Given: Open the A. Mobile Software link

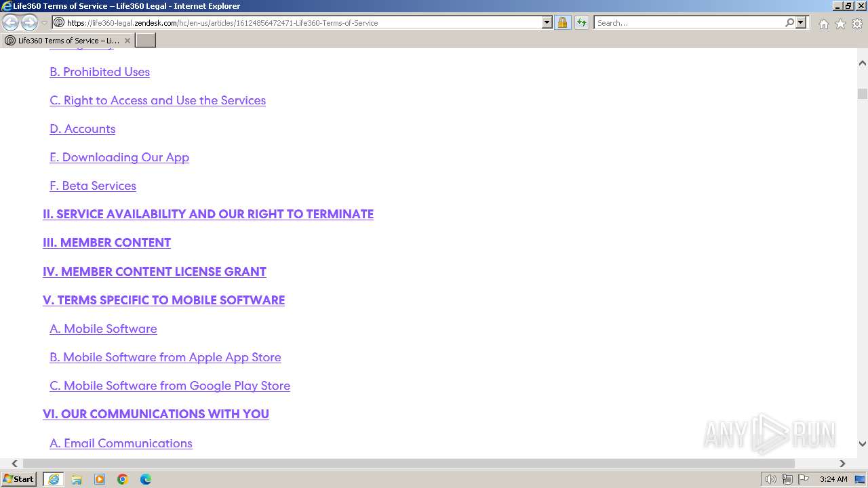Looking at the screenshot, I should coord(103,329).
